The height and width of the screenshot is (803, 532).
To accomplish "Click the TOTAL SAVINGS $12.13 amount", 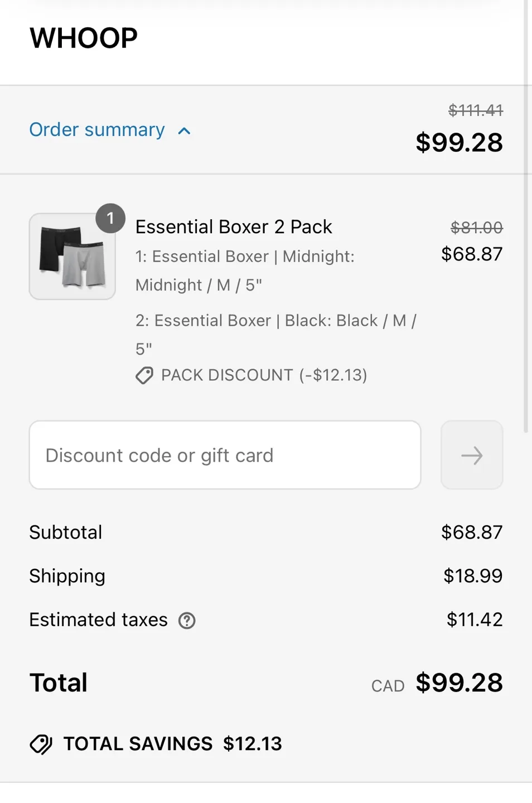I will point(252,744).
